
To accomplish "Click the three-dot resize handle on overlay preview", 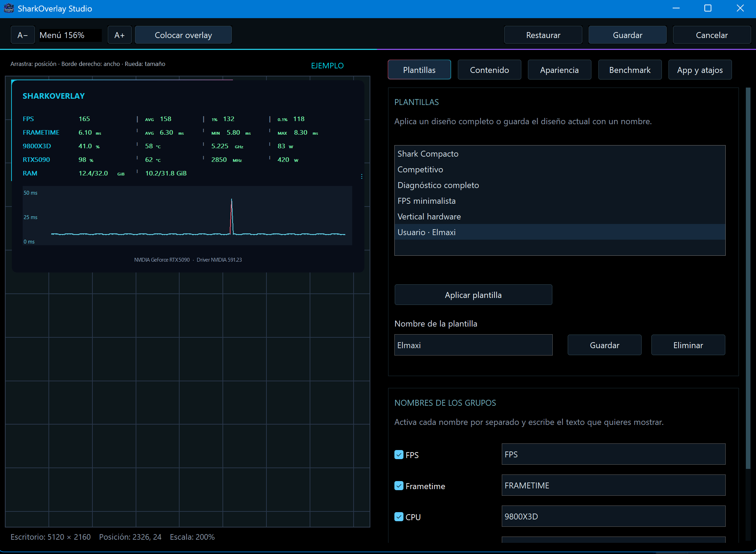I will 362,177.
